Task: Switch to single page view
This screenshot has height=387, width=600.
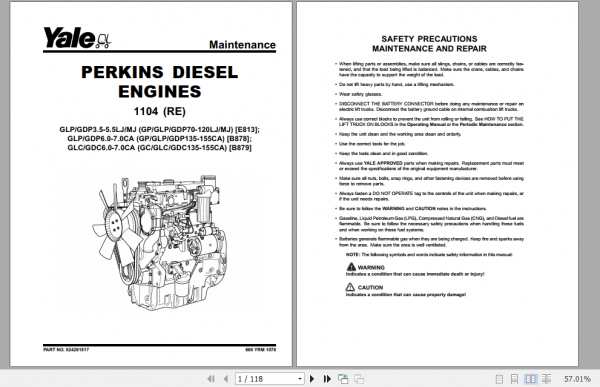Action: click(x=499, y=379)
